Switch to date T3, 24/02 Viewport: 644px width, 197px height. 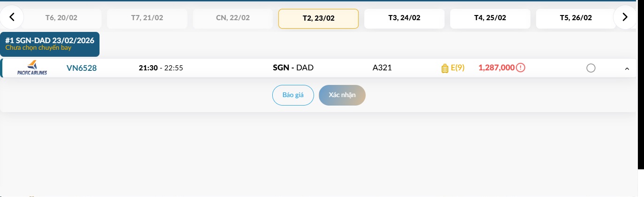(x=404, y=18)
